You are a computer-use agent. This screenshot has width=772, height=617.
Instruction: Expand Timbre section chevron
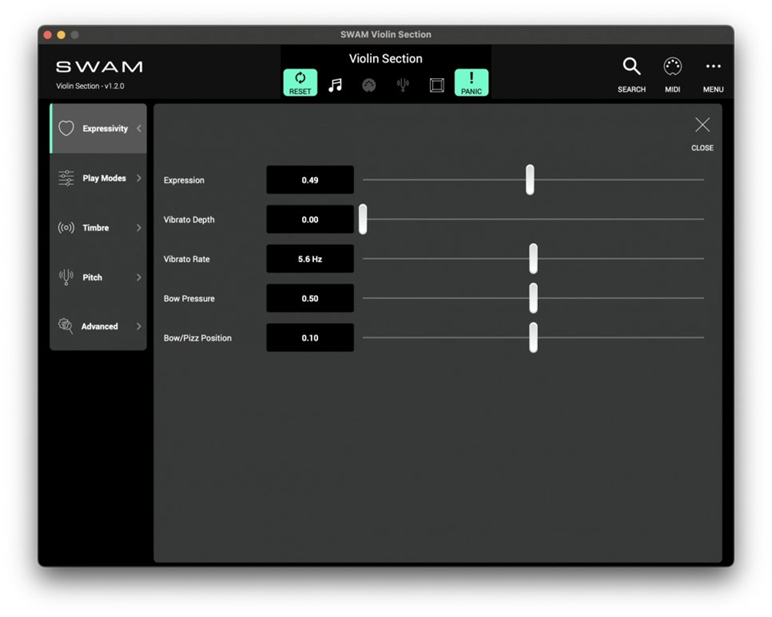(x=139, y=227)
